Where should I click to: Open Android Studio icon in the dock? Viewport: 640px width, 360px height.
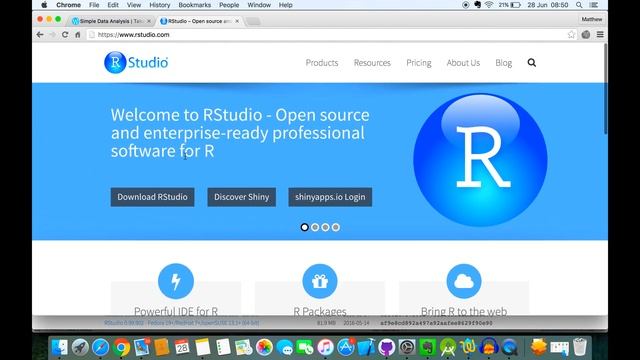coord(448,347)
